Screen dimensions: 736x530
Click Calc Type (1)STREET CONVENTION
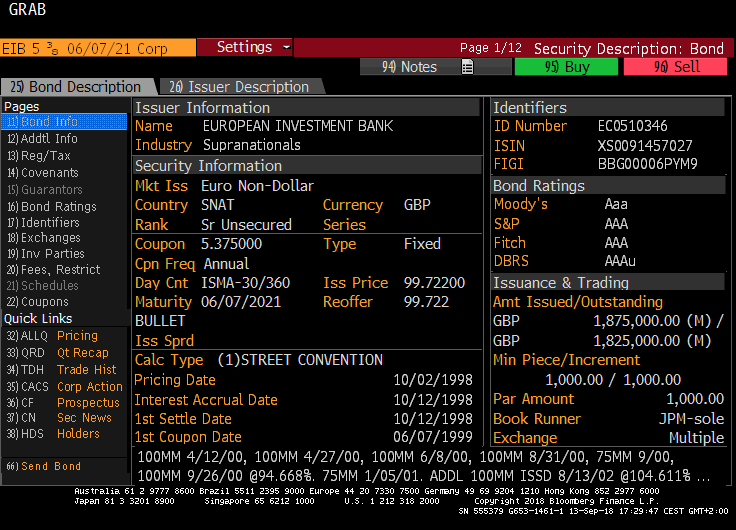[300, 360]
